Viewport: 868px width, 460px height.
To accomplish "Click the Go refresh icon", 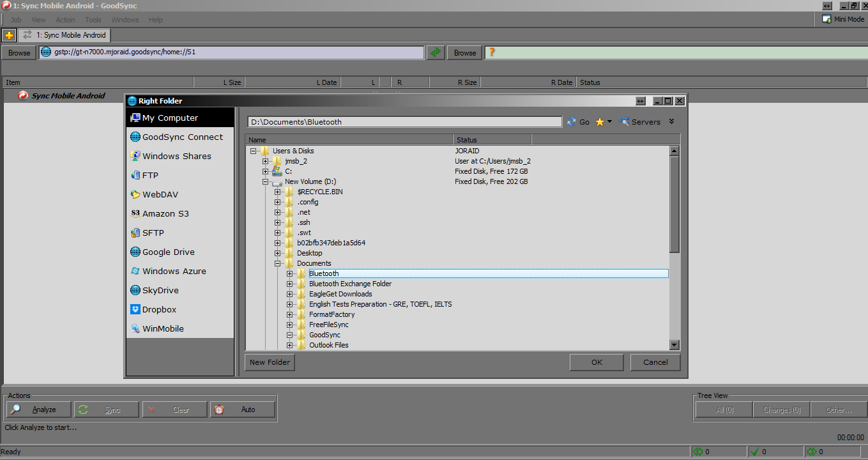I will pyautogui.click(x=572, y=121).
